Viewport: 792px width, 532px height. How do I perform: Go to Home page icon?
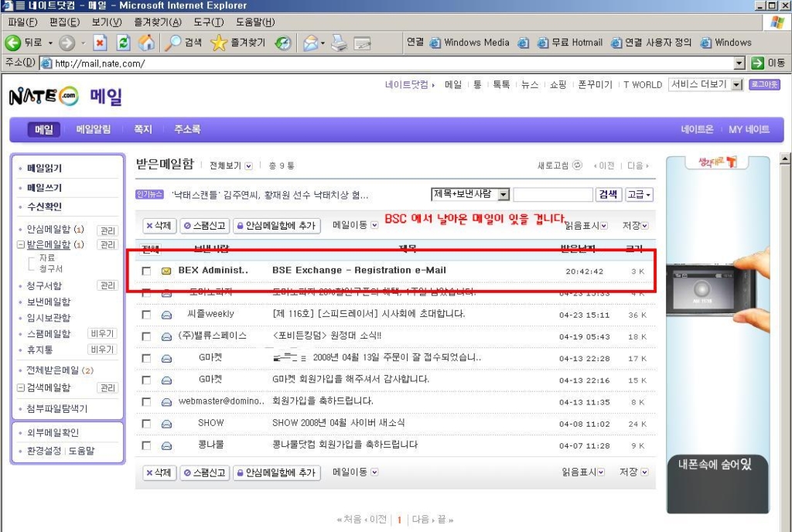tap(146, 43)
